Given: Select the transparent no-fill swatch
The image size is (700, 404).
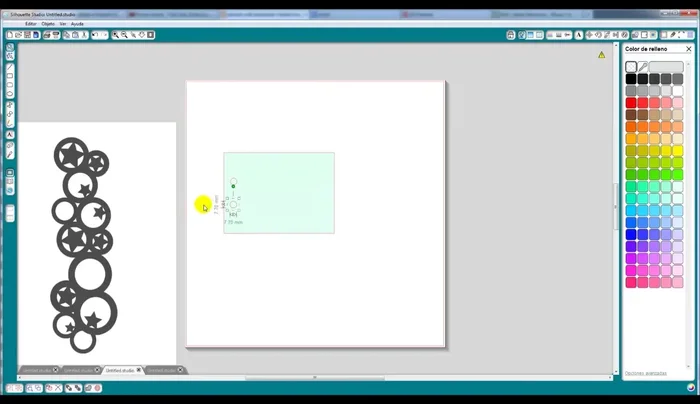Looking at the screenshot, I should click(631, 67).
